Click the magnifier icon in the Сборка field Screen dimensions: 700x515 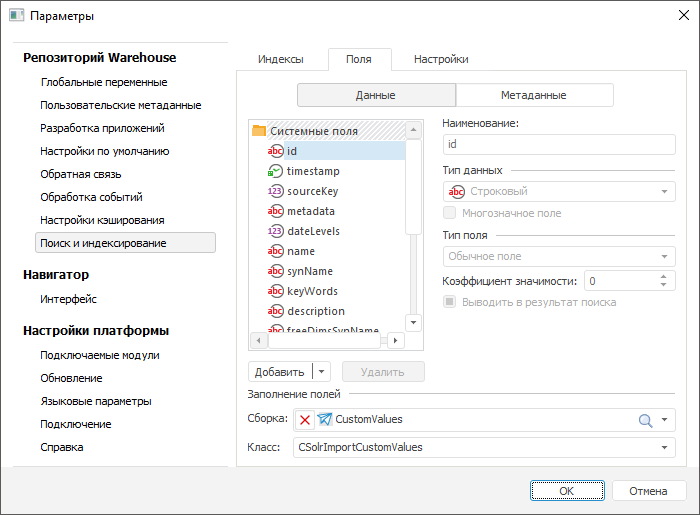[645, 420]
